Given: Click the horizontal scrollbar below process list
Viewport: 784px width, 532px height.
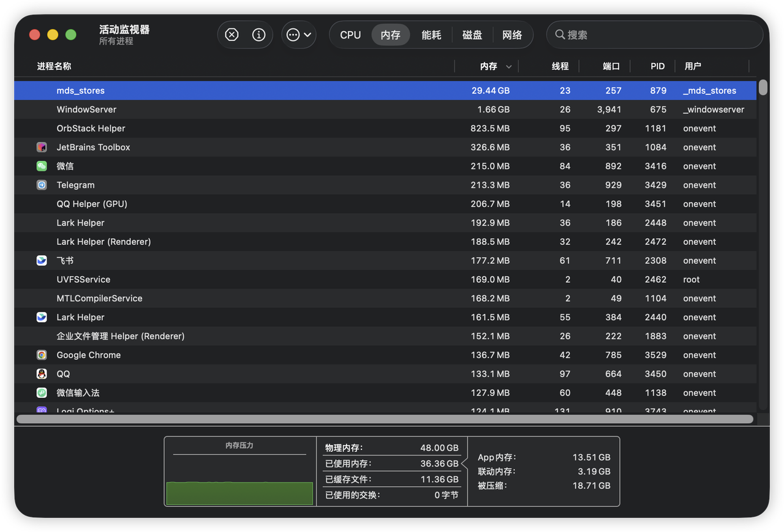Looking at the screenshot, I should [385, 419].
